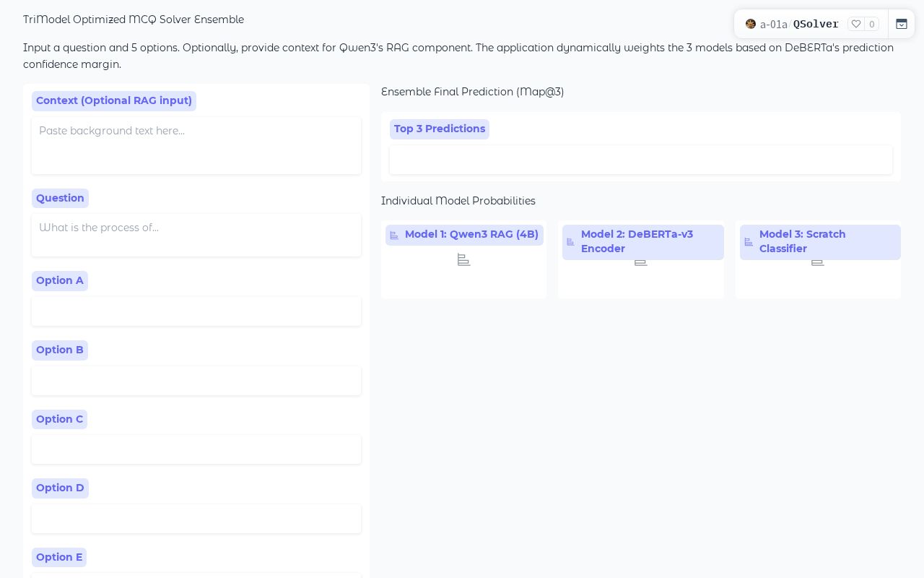Image resolution: width=924 pixels, height=578 pixels.
Task: Click the "Option E" label
Action: [59, 557]
